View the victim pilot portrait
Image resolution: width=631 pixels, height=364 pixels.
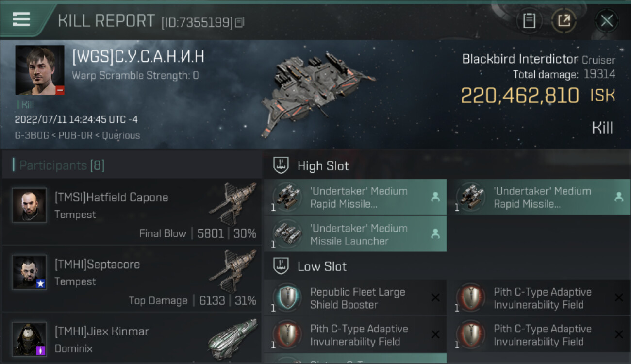pos(40,70)
